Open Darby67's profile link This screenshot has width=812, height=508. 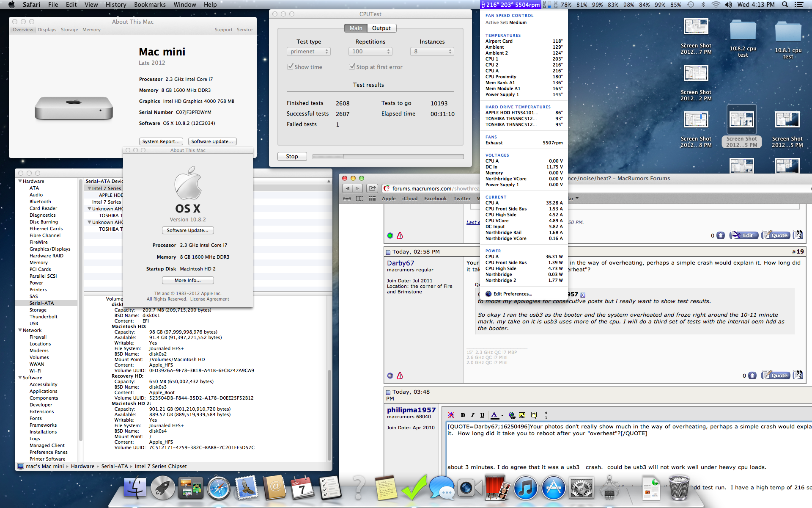pyautogui.click(x=401, y=263)
